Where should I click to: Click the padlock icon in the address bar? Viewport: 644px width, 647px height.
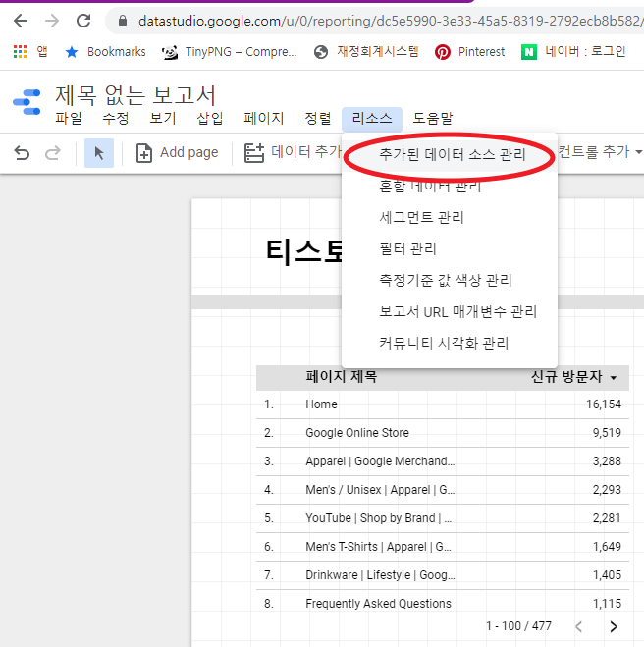(x=123, y=21)
